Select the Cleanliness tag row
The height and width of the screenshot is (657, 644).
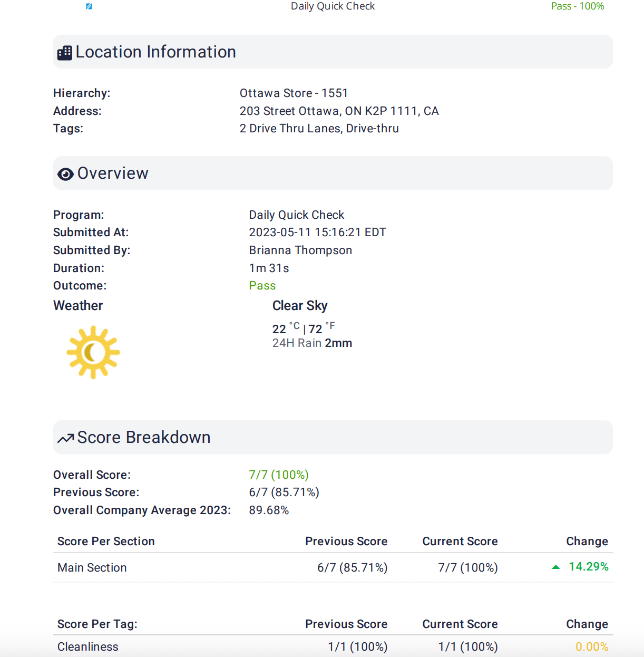333,646
